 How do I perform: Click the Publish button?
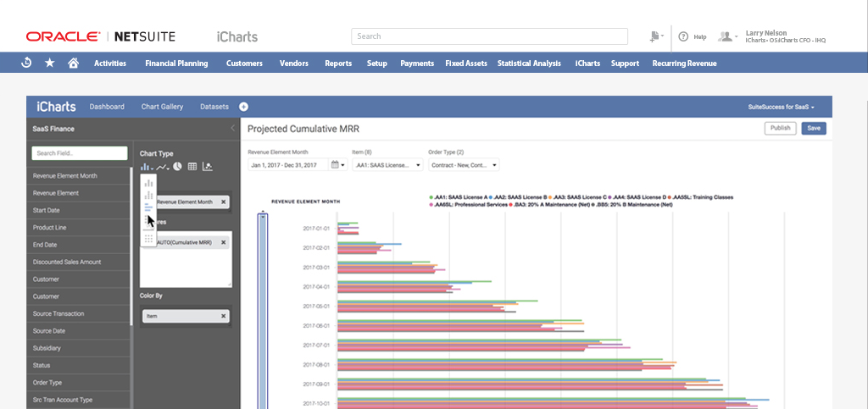pyautogui.click(x=779, y=129)
